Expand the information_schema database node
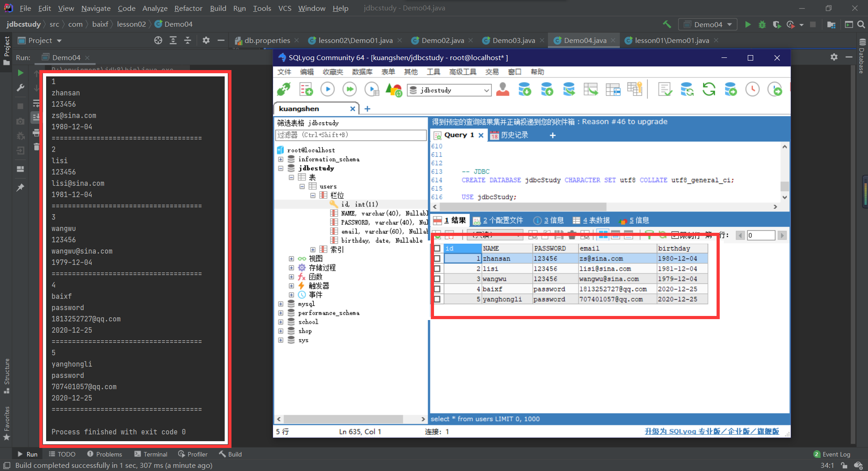Image resolution: width=868 pixels, height=471 pixels. [281, 159]
